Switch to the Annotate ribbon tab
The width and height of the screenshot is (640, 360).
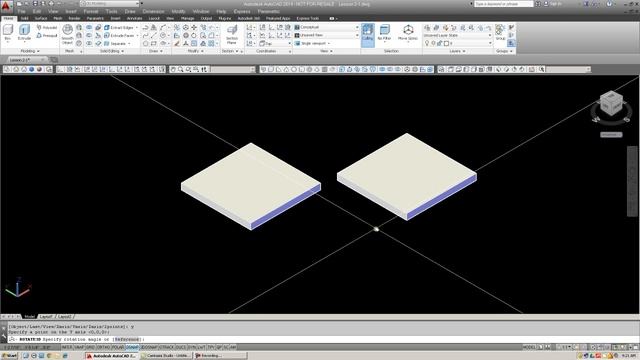tap(134, 18)
